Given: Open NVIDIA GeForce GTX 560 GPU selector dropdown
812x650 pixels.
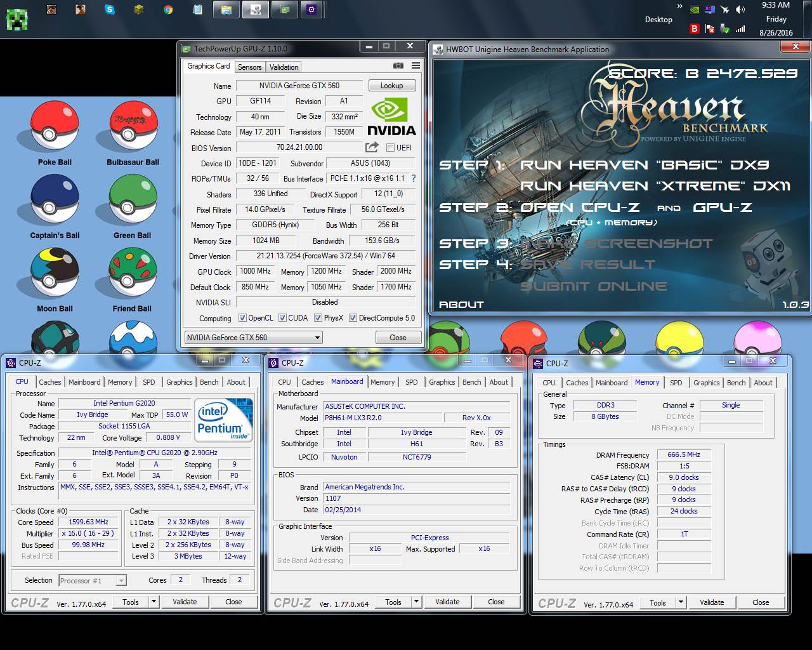Looking at the screenshot, I should point(254,338).
